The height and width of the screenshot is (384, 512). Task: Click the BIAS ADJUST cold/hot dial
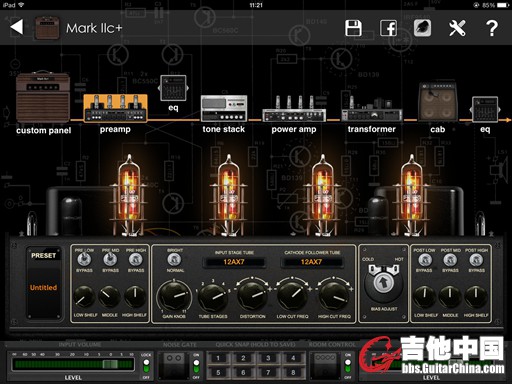click(x=383, y=284)
